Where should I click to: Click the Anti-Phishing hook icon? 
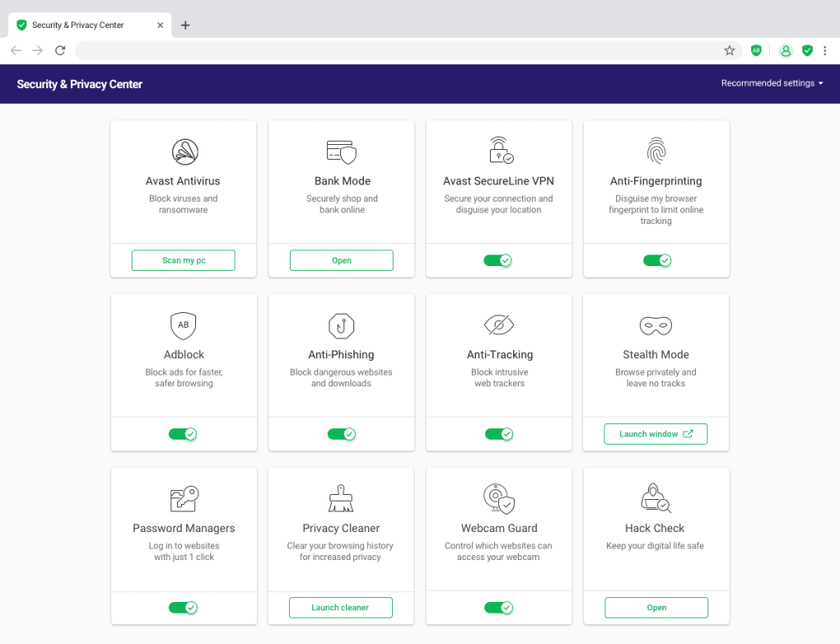341,326
